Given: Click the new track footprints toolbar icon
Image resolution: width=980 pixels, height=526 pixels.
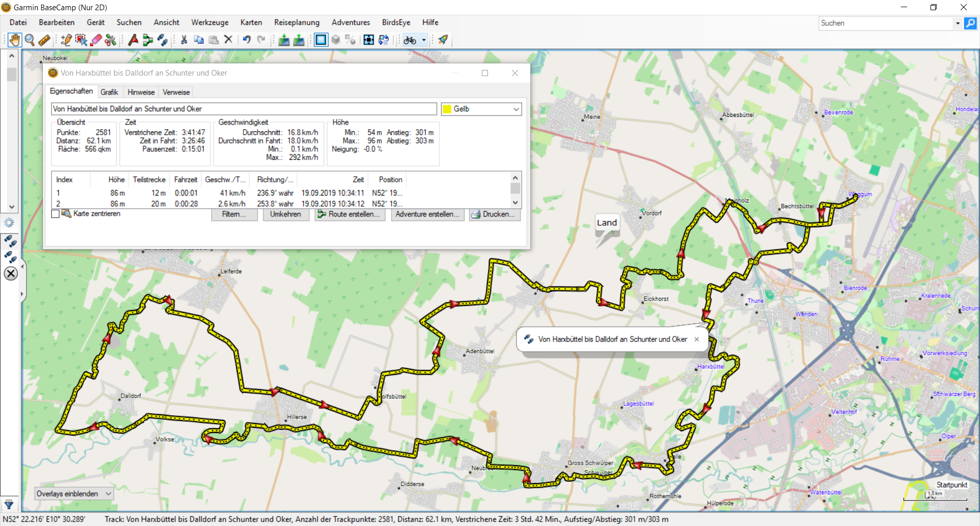Looking at the screenshot, I should pos(163,40).
